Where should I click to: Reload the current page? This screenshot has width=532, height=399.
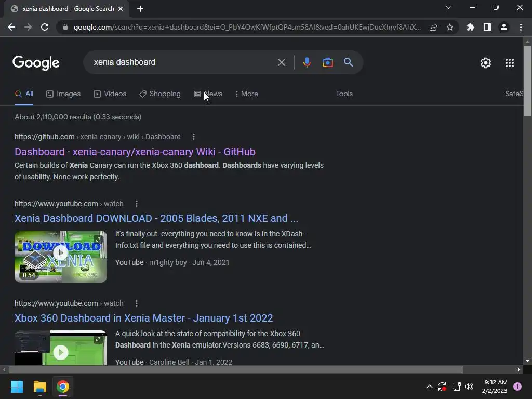tap(45, 27)
